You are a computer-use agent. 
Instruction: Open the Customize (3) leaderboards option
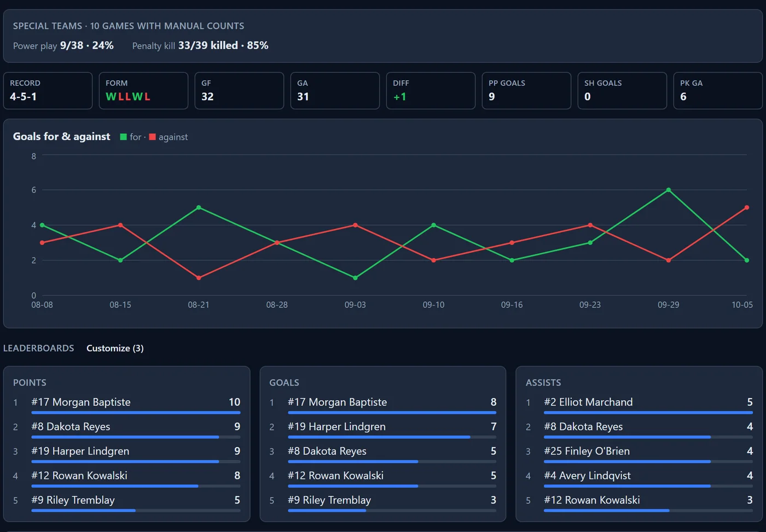coord(115,348)
